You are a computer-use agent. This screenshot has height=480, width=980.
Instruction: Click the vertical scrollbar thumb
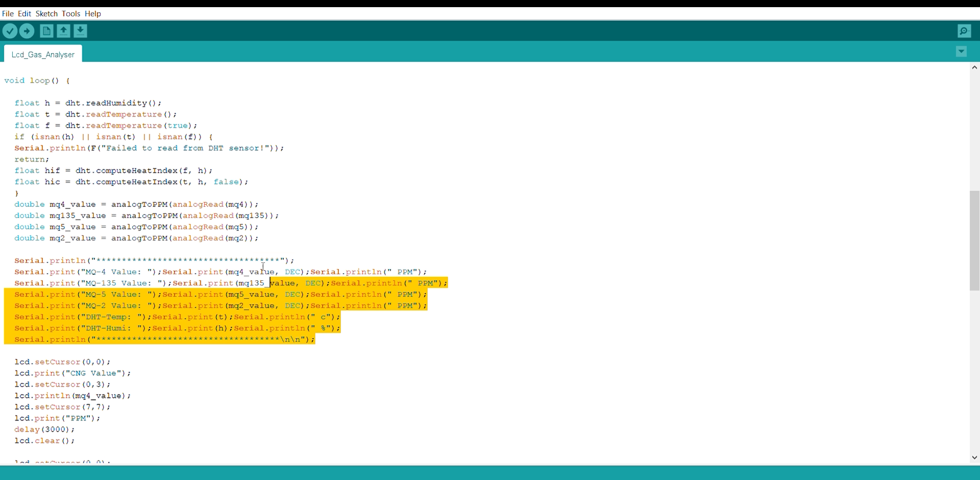(x=974, y=241)
